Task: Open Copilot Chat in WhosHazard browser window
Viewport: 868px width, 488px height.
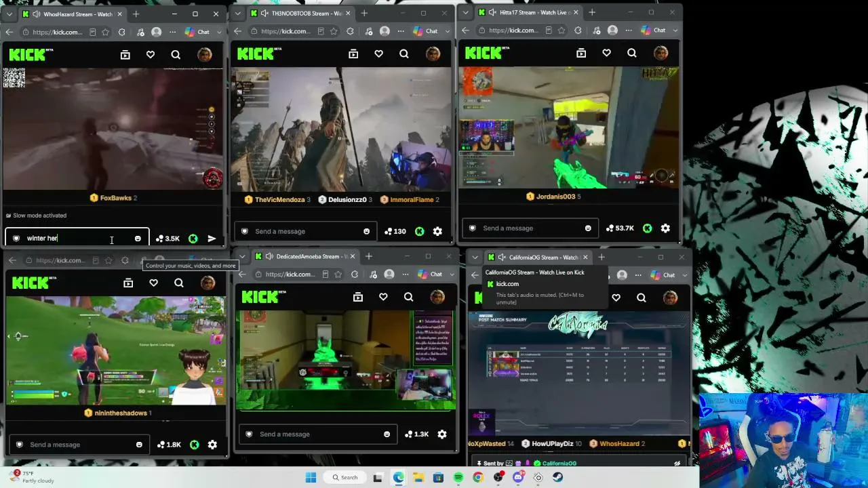Action: [197, 32]
